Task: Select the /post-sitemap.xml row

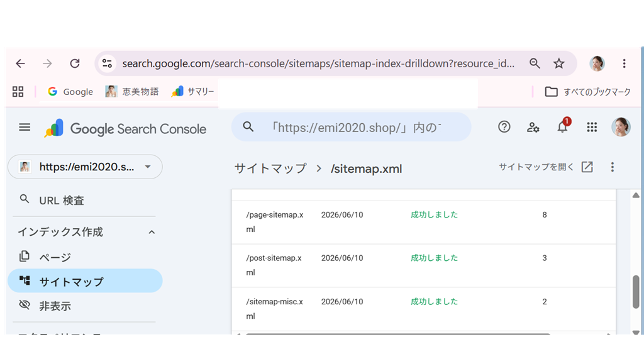Action: click(423, 265)
